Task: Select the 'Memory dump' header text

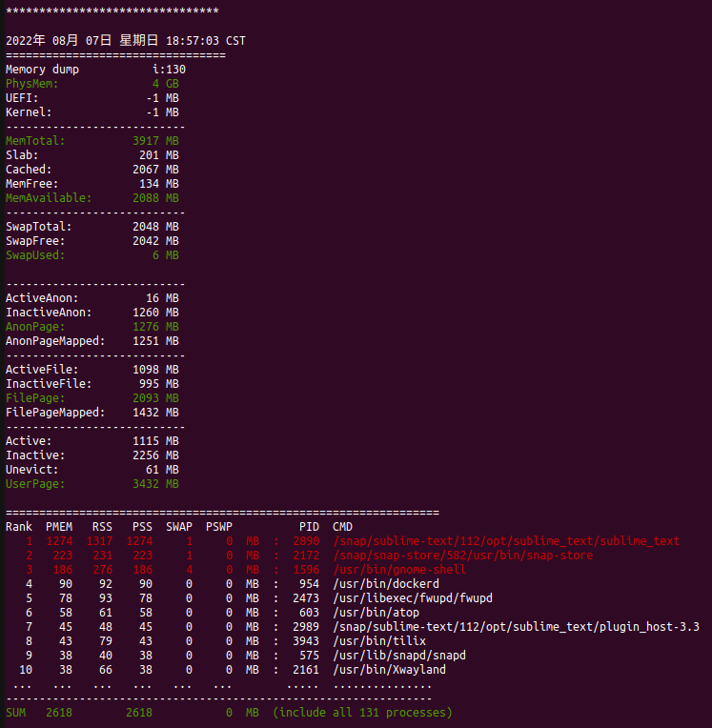Action: click(x=42, y=70)
